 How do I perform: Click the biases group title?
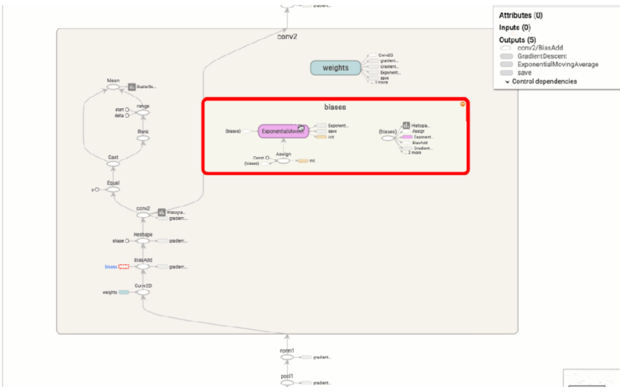[x=335, y=107]
